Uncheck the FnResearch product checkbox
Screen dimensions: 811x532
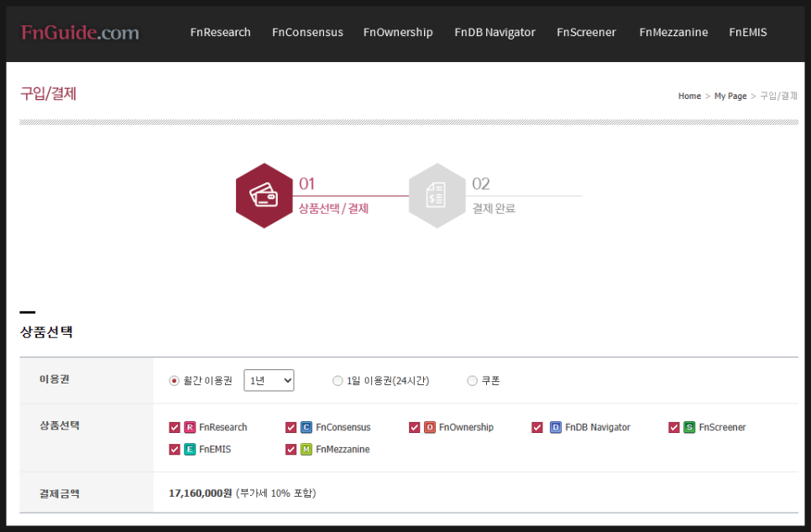[175, 427]
